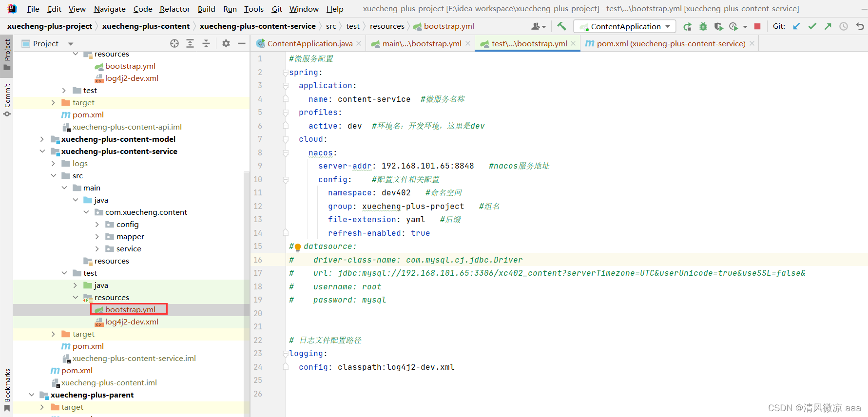
Task: Select xuecheng-plus-content-api.iml file
Action: click(127, 127)
